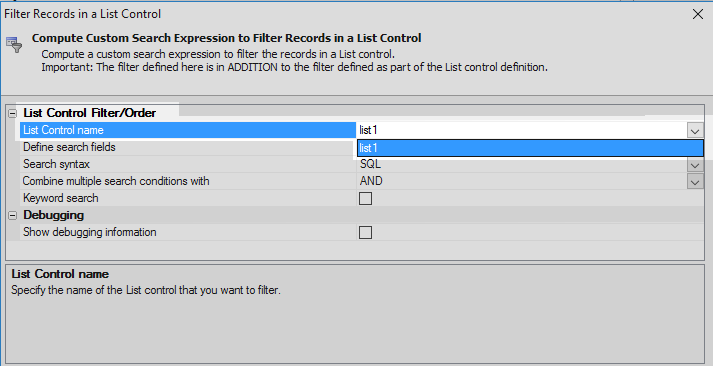Select the Search syntax property label
Viewport: 713px width, 366px height.
(x=56, y=164)
